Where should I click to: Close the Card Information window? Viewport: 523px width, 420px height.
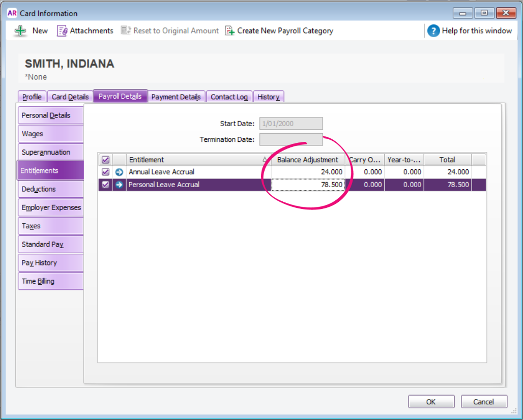click(506, 13)
